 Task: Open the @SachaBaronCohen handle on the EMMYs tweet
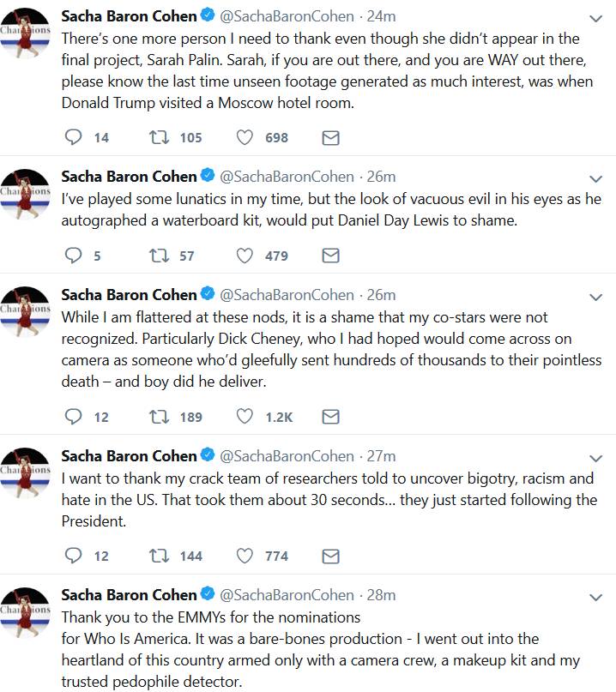click(287, 595)
